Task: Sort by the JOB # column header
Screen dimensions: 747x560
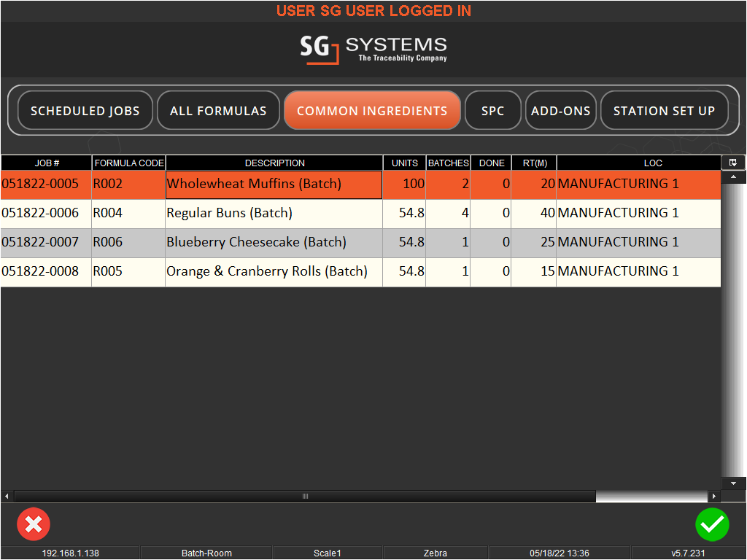Action: [x=46, y=163]
